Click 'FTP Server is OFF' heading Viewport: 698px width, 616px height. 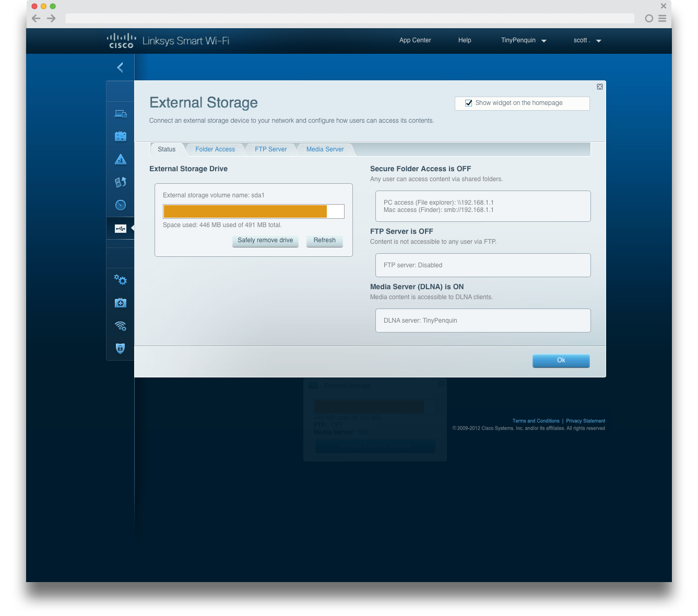tap(401, 231)
